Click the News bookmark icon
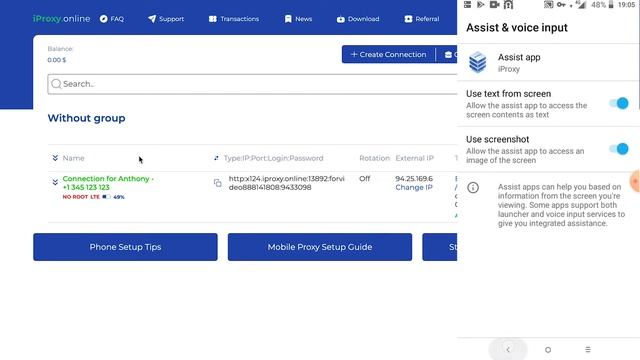Screen dimensions: 640x360 pyautogui.click(x=288, y=19)
